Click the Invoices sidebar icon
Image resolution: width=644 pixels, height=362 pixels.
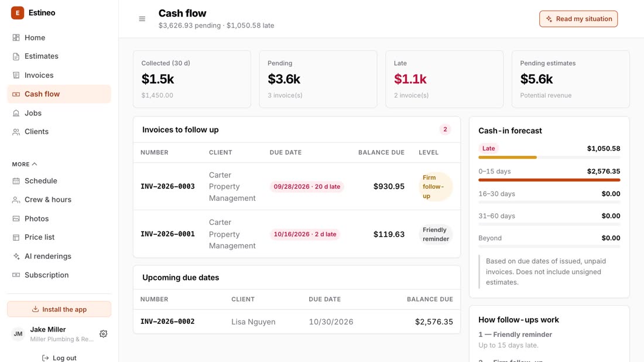click(x=16, y=75)
